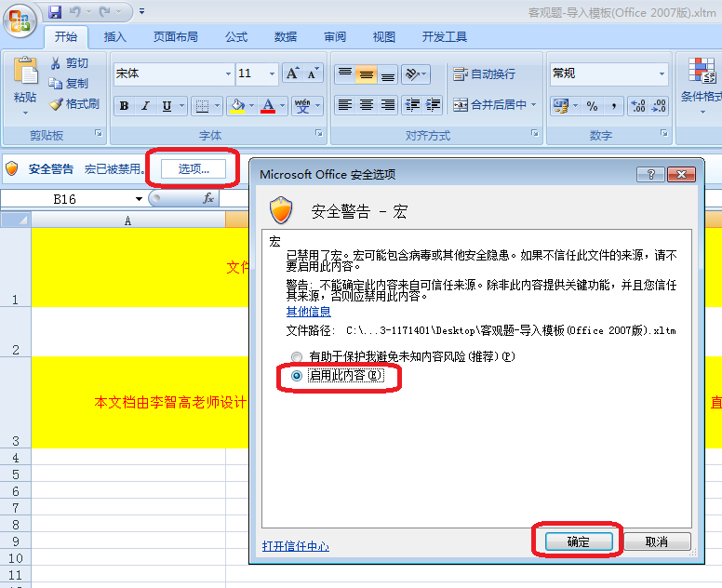Open the 字体 group dialog launcher
The image size is (722, 588).
pyautogui.click(x=318, y=133)
